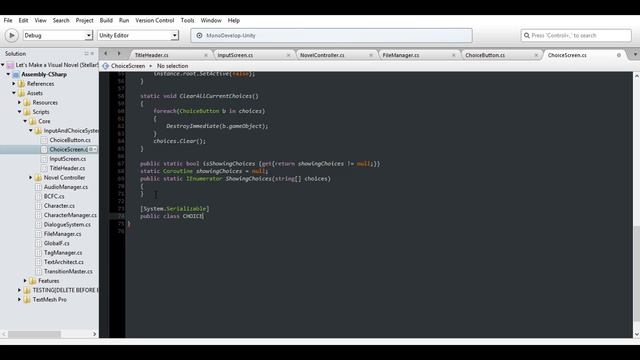Collapse the Let's Make a Visual Novel solution
Screen dimensions: 640x360
[3, 65]
